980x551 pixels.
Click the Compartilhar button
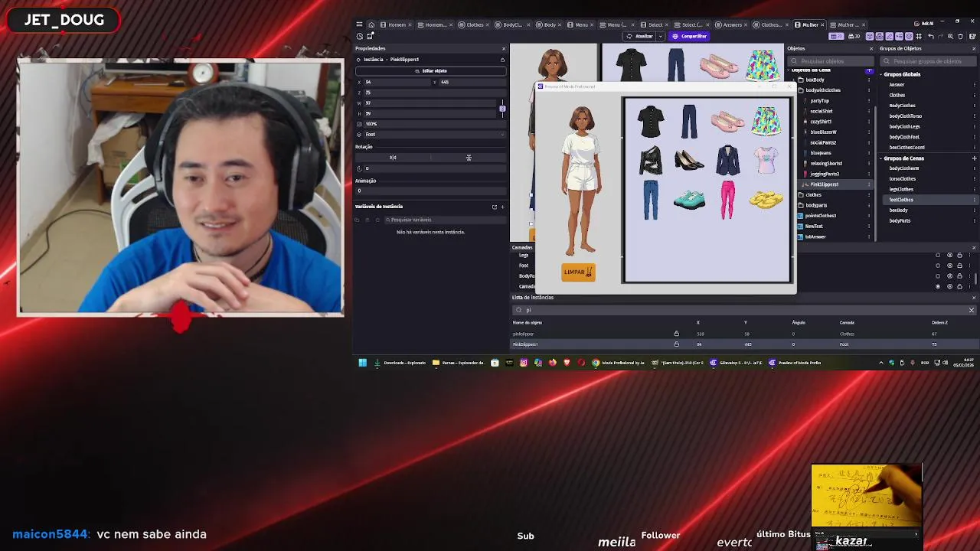click(x=689, y=36)
